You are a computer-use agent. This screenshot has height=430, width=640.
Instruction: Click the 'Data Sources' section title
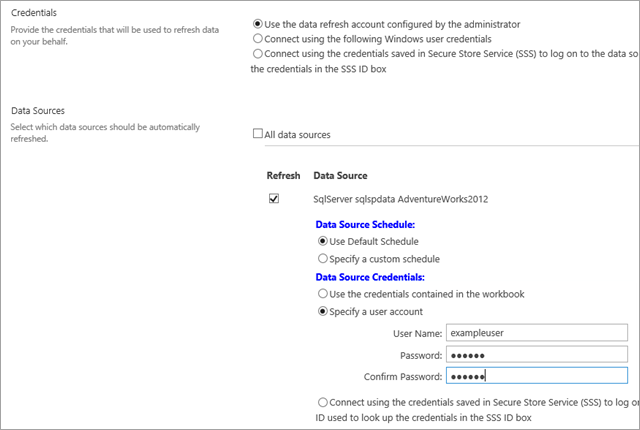pos(37,110)
